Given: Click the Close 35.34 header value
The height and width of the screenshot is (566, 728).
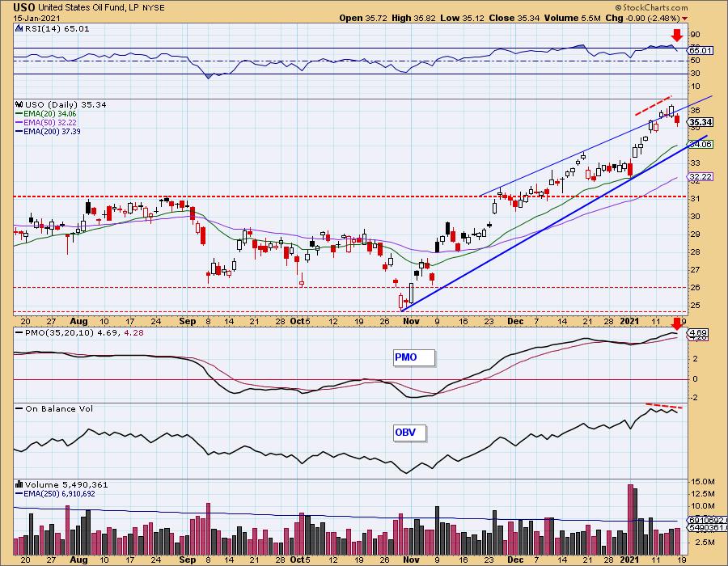Looking at the screenshot, I should click(514, 18).
